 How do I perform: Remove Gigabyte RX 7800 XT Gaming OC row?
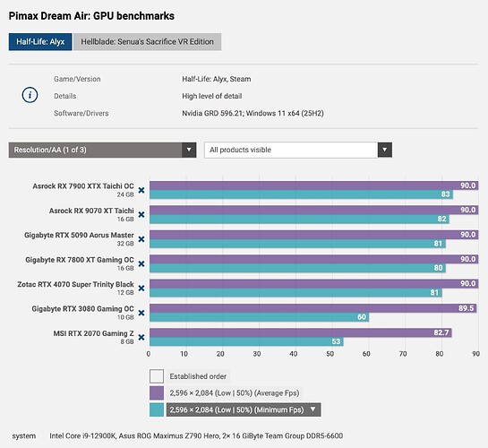141,263
